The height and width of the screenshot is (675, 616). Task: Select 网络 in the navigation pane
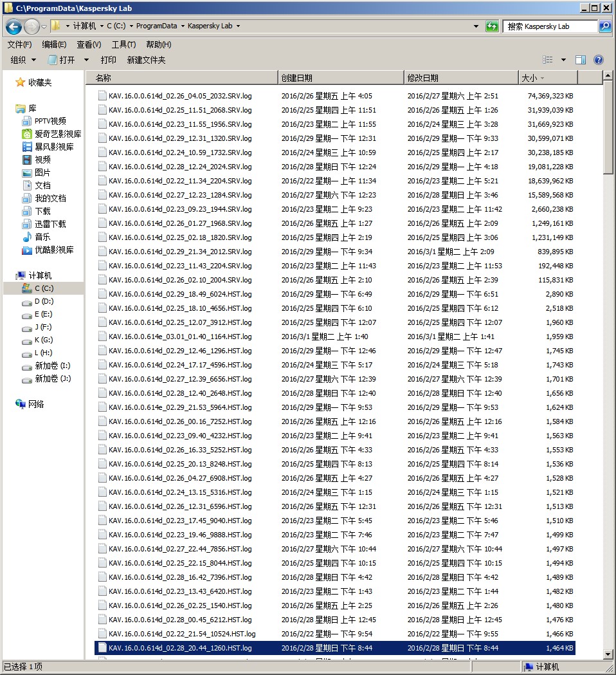point(30,404)
